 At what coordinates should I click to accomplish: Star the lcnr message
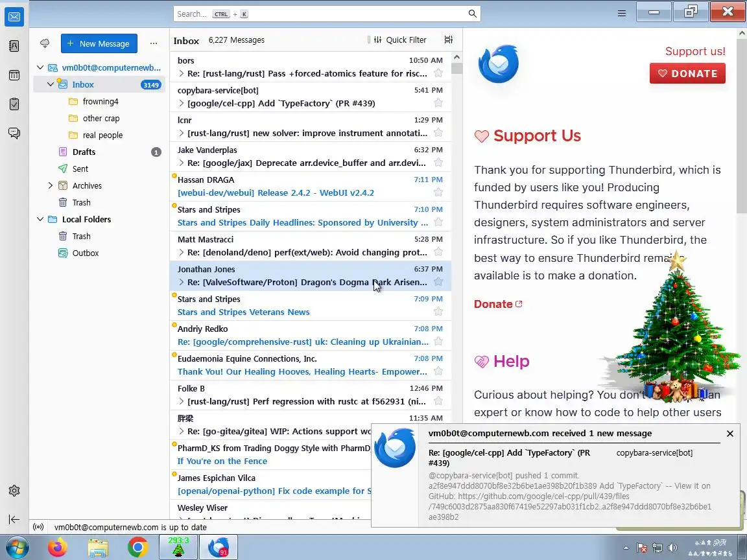point(438,133)
